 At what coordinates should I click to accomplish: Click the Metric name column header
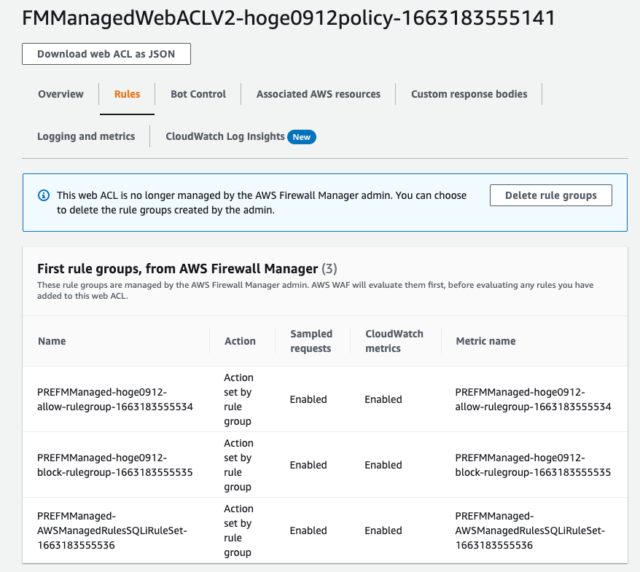pyautogui.click(x=486, y=341)
